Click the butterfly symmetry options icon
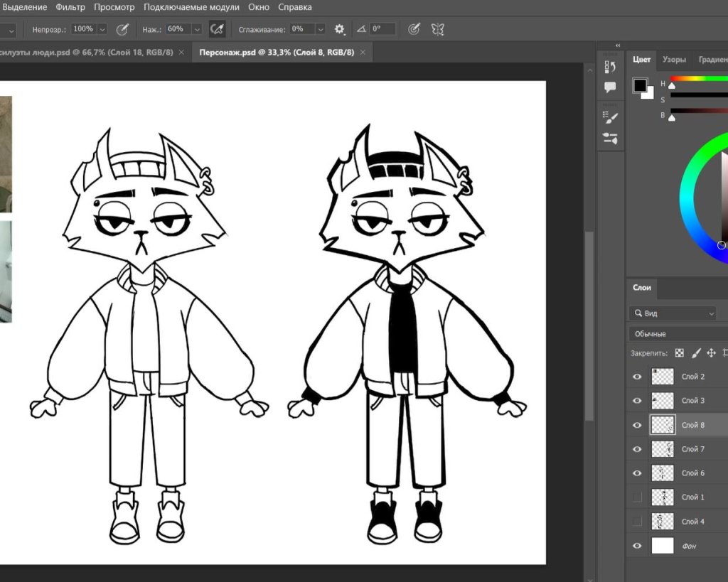The height and width of the screenshot is (582, 728). click(438, 29)
